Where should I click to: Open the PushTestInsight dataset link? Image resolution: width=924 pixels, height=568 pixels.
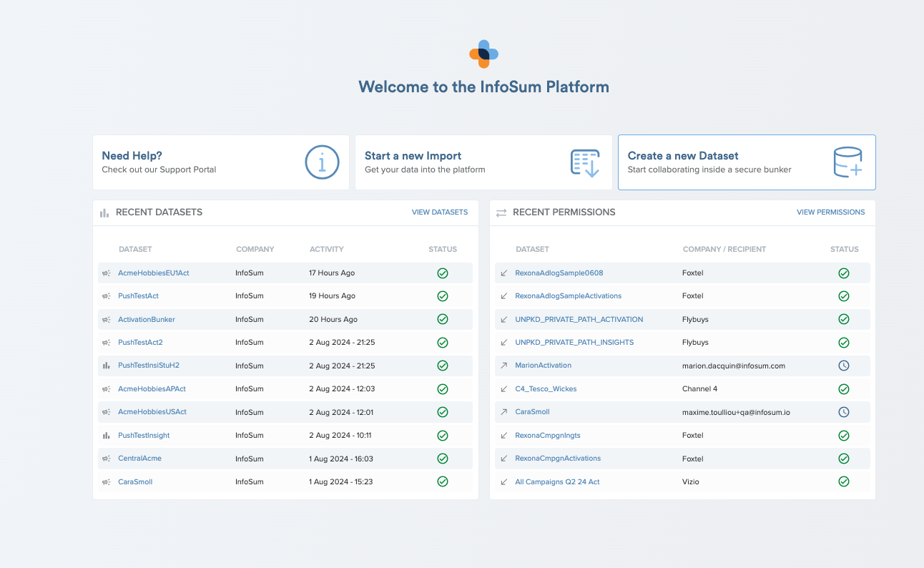point(144,435)
